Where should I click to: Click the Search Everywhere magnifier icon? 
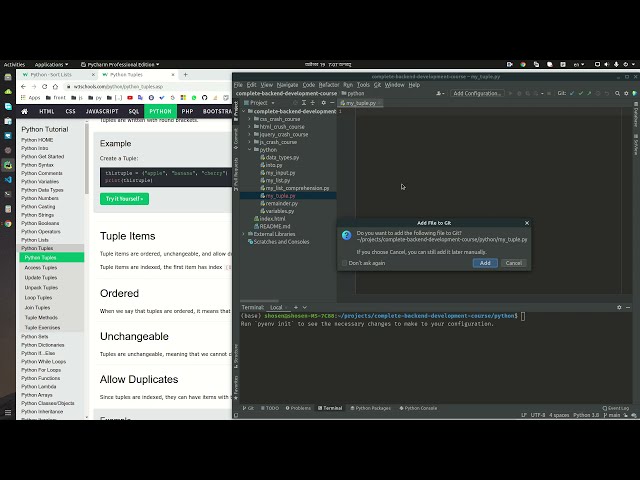coord(618,93)
